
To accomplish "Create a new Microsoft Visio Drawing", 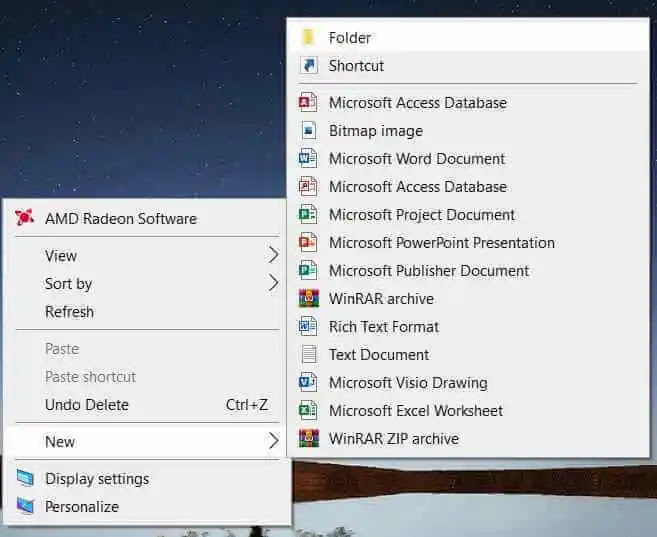I will click(468, 383).
